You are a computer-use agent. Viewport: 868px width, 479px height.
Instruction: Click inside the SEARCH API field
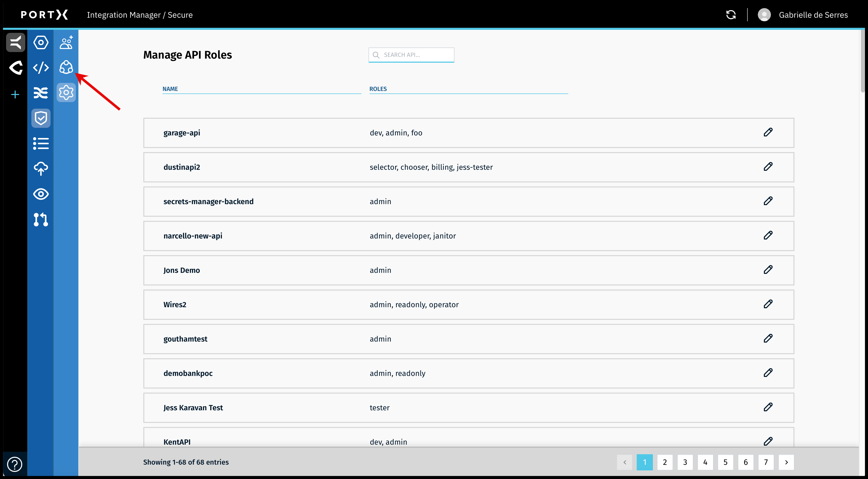[x=411, y=55]
